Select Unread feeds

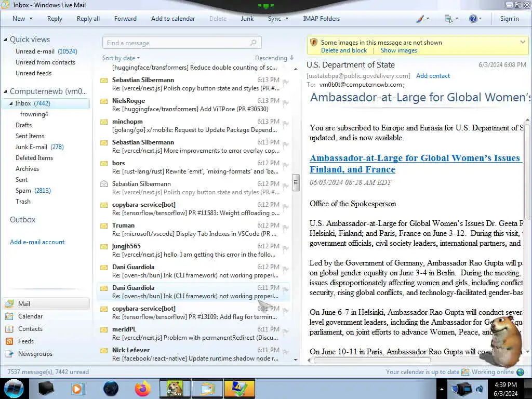tap(33, 73)
